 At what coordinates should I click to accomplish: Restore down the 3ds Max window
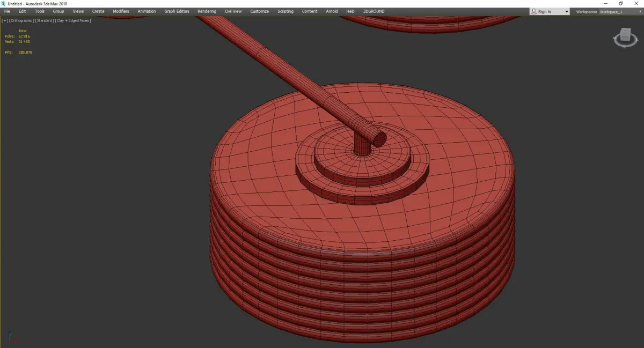click(621, 4)
